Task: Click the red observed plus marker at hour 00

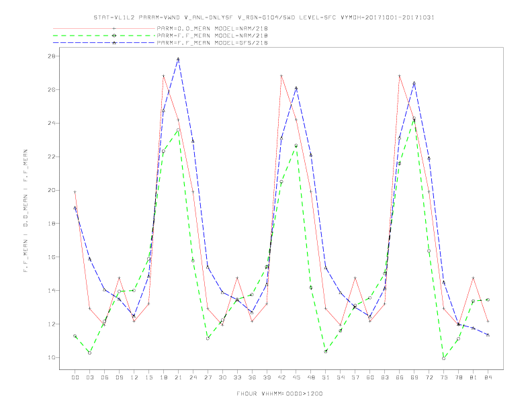Action: tap(75, 192)
